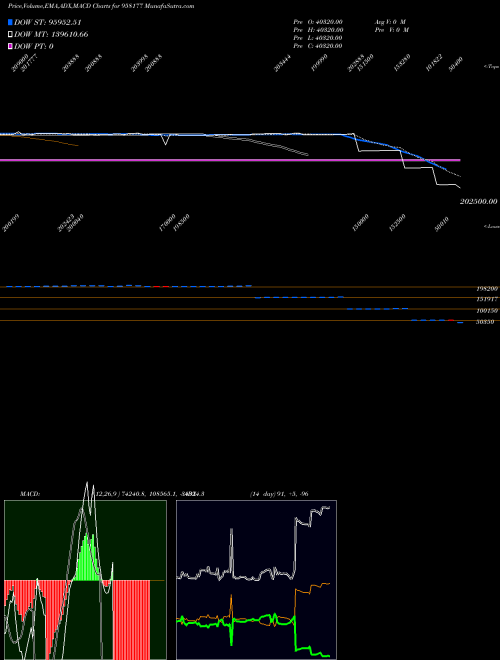
Task: Click the 'Pre L: 40320.00' low value
Action: tap(318, 38)
